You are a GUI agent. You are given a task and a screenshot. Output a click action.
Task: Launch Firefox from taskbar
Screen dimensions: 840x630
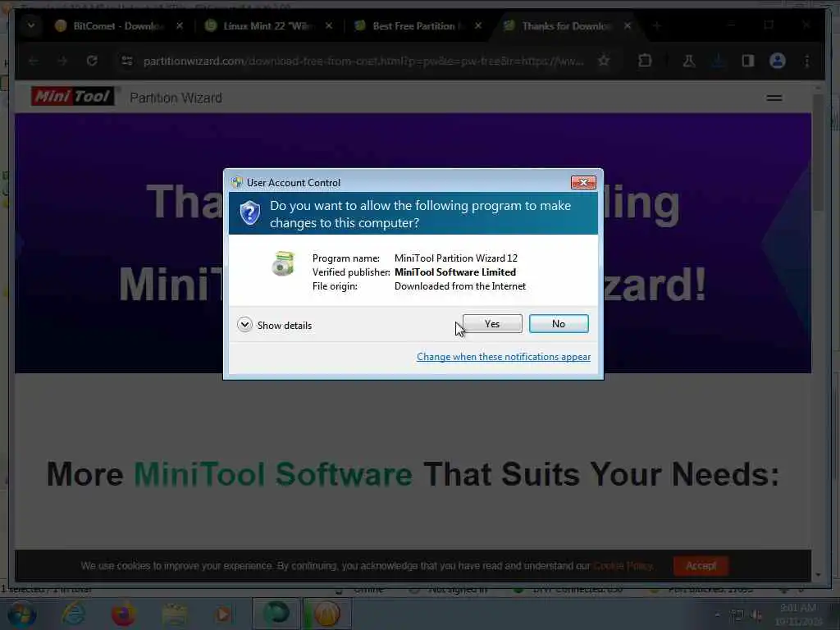[x=123, y=614]
